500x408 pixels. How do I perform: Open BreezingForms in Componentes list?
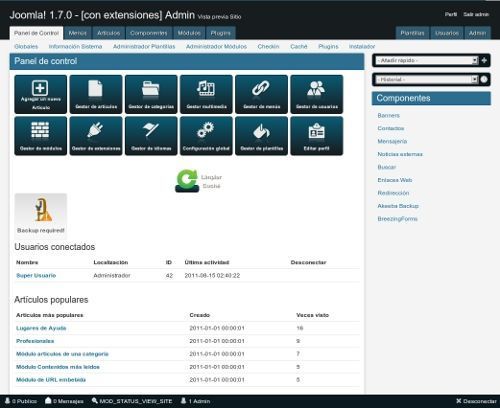tap(397, 219)
